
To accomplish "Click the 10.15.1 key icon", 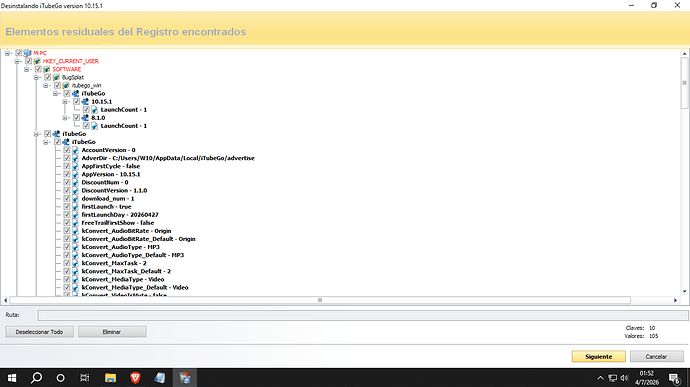I will pos(85,101).
